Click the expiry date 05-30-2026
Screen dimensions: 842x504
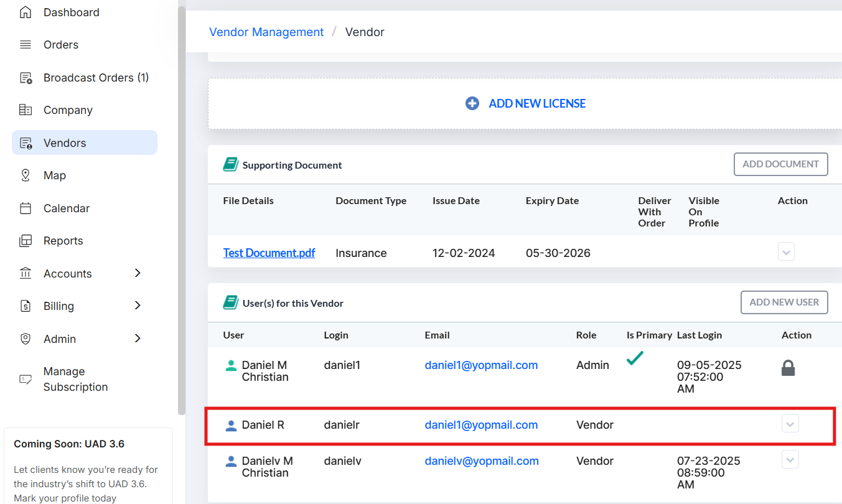pos(558,253)
